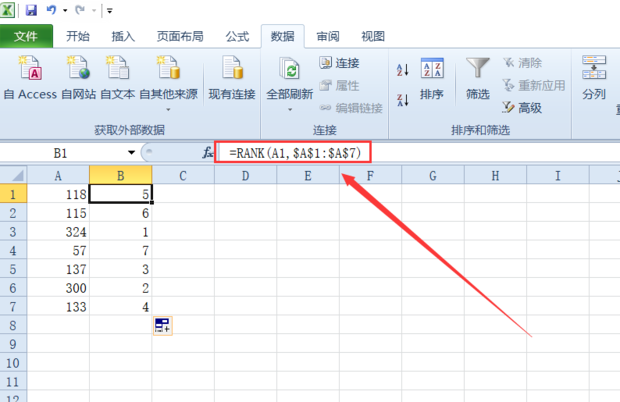Save the workbook with the floppy icon

coord(31,10)
